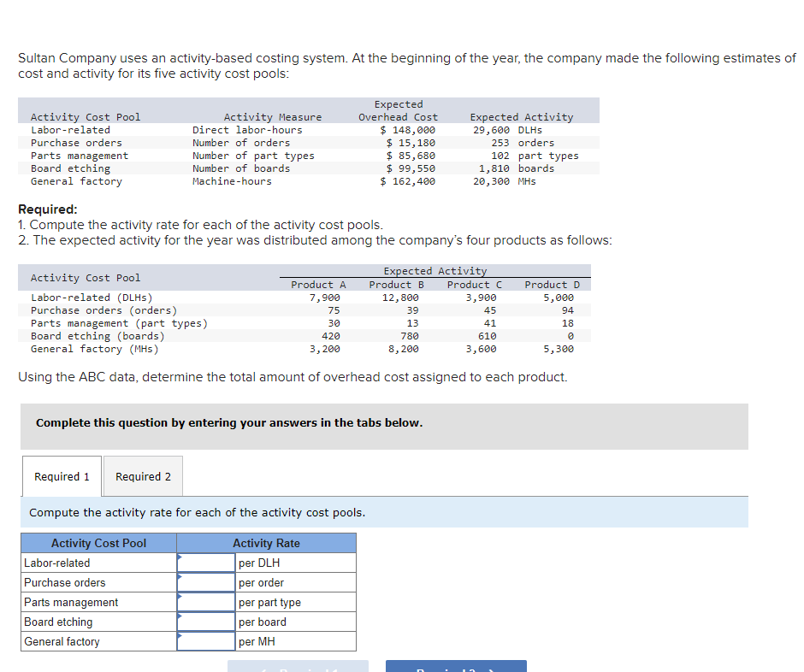Click the blue corner marker in Labor-related cell
Viewport: 804px width, 672px height.
pyautogui.click(x=180, y=557)
